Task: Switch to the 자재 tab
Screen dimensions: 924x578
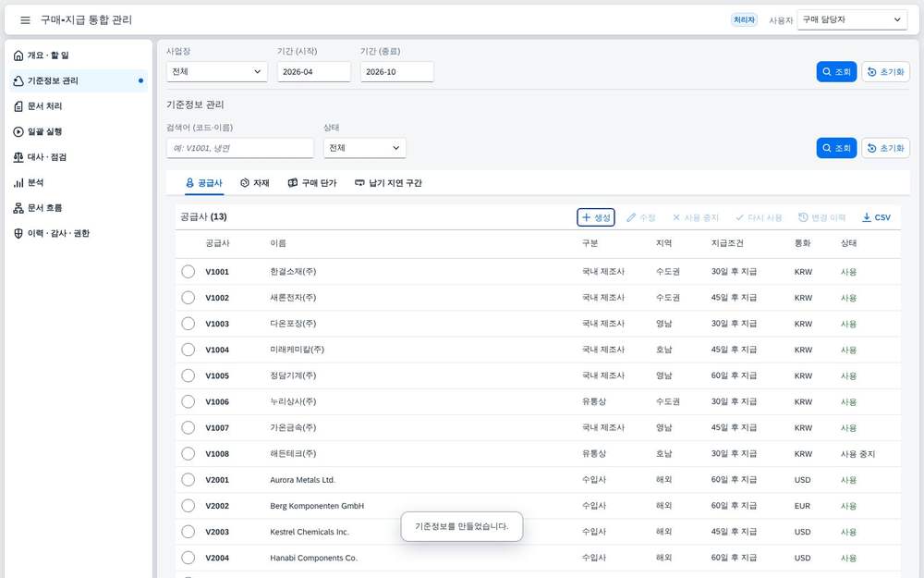Action: point(255,183)
